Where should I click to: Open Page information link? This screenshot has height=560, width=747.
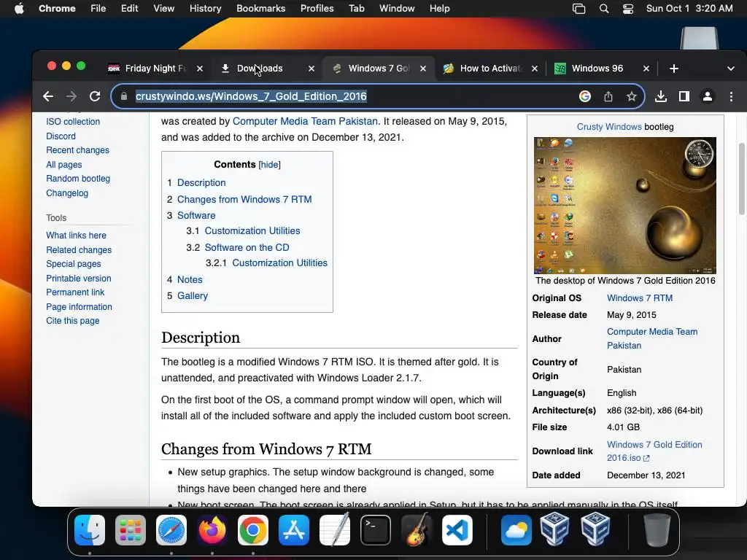point(79,307)
